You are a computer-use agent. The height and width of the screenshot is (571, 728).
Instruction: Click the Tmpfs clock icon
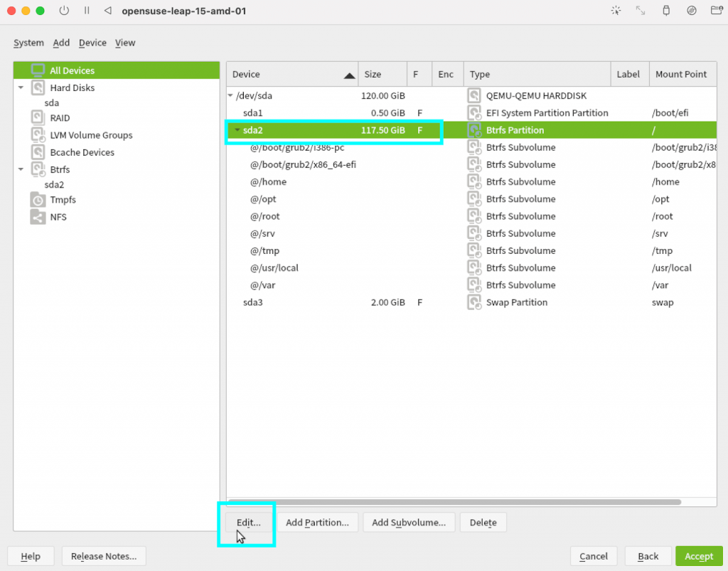(38, 200)
